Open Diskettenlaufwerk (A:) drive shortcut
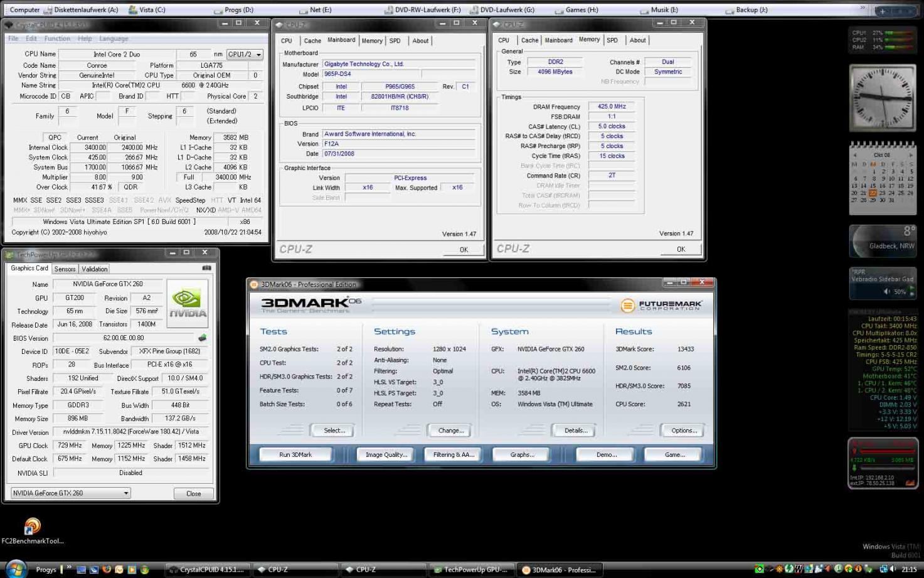 (x=80, y=9)
